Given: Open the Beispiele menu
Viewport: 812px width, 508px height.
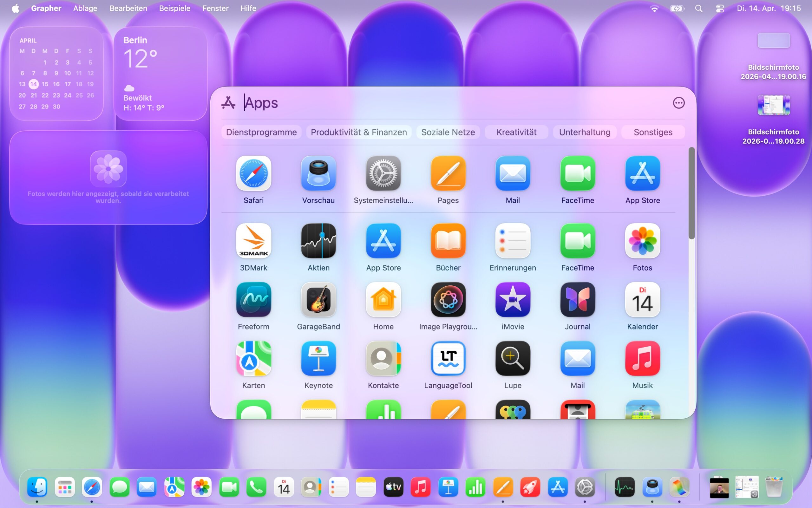Looking at the screenshot, I should [x=174, y=8].
